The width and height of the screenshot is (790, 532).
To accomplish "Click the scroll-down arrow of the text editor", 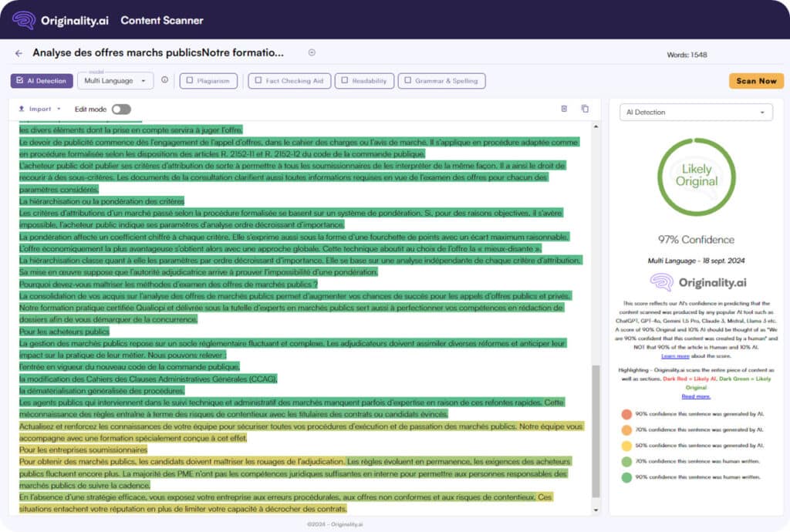I will coord(596,510).
